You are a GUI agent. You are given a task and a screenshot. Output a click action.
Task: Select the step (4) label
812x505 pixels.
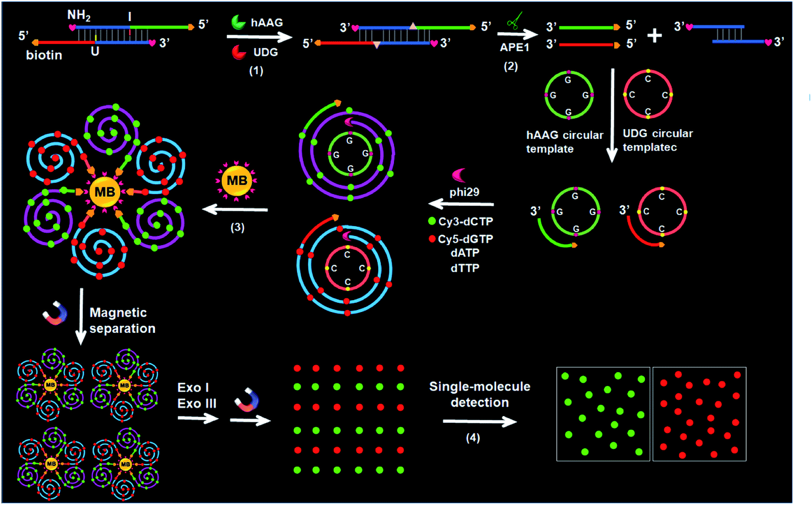[473, 438]
